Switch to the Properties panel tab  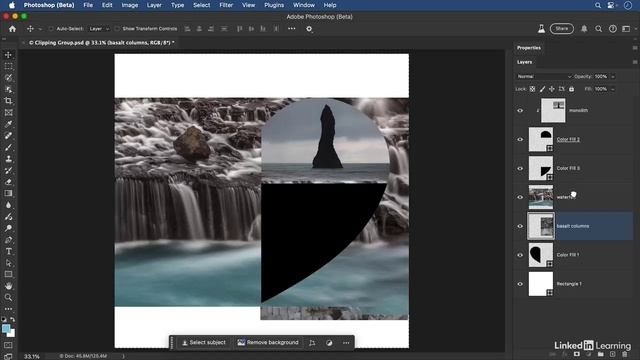click(x=529, y=48)
